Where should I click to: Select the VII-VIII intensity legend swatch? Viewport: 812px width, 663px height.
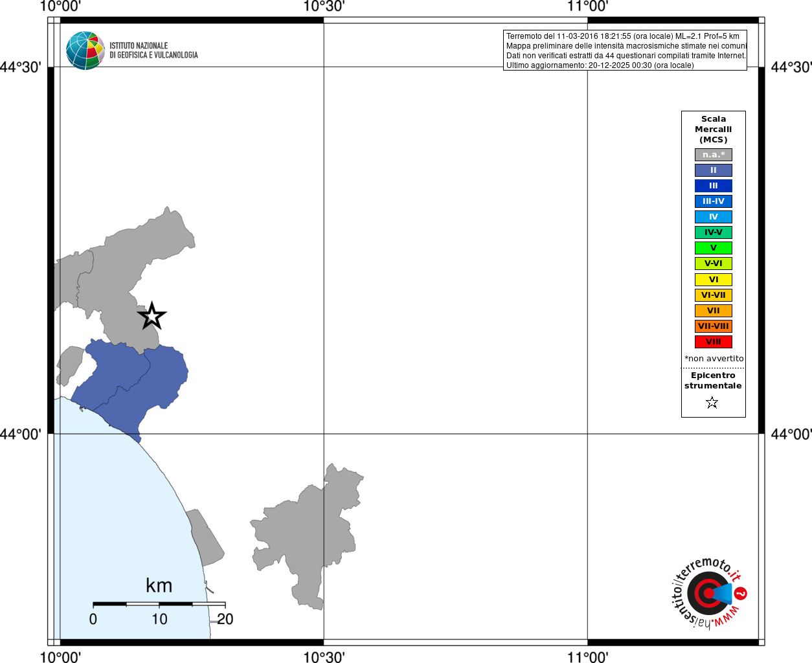(714, 326)
